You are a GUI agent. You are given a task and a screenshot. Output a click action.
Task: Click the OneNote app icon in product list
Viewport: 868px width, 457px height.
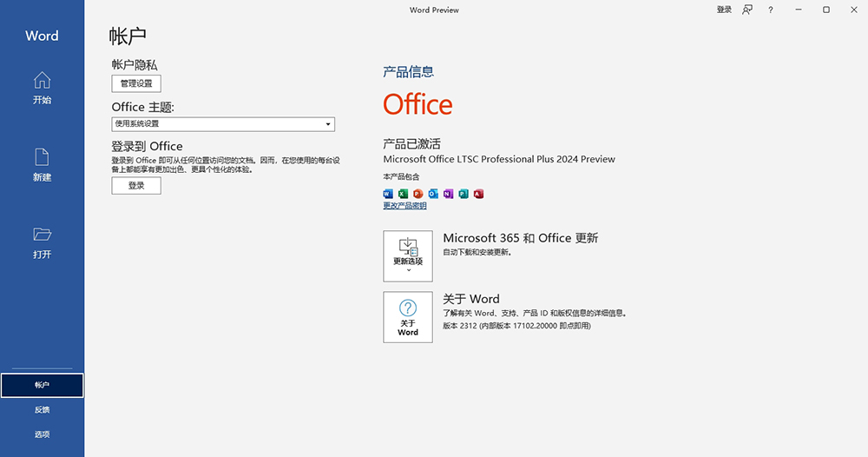click(x=449, y=194)
